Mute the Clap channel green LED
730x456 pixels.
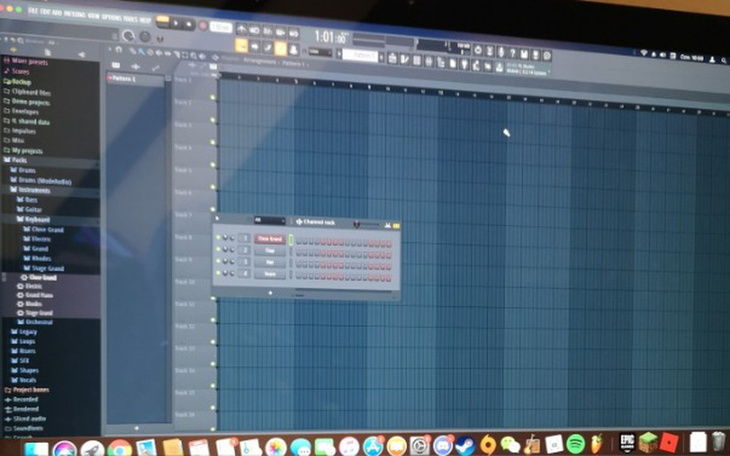tap(218, 250)
